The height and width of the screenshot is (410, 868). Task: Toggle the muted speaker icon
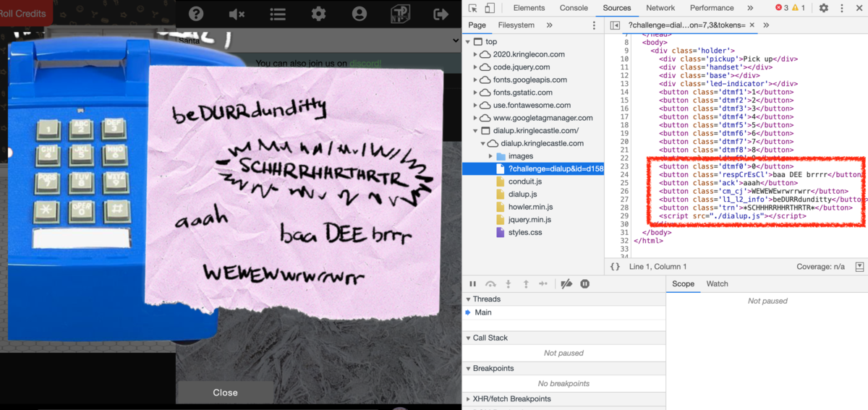[x=237, y=14]
